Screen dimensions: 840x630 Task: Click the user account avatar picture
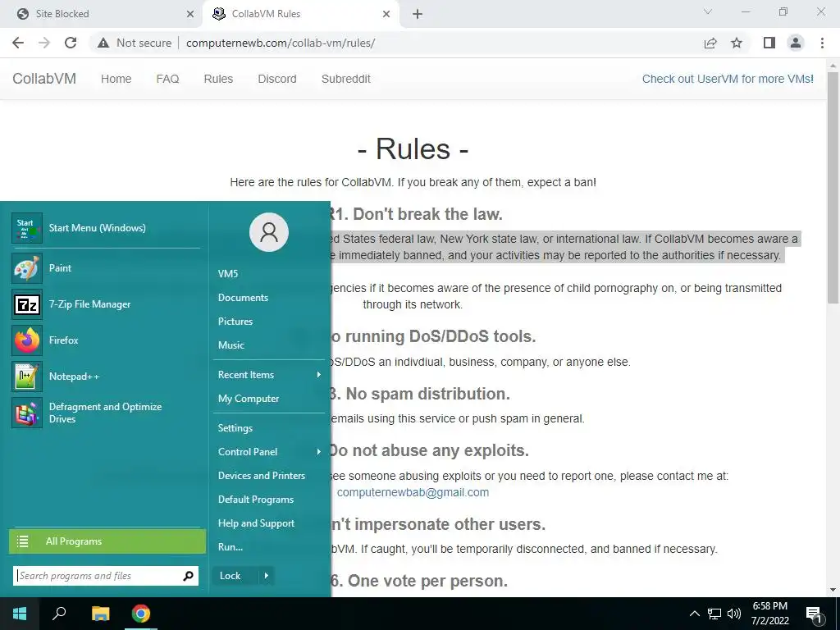click(269, 232)
